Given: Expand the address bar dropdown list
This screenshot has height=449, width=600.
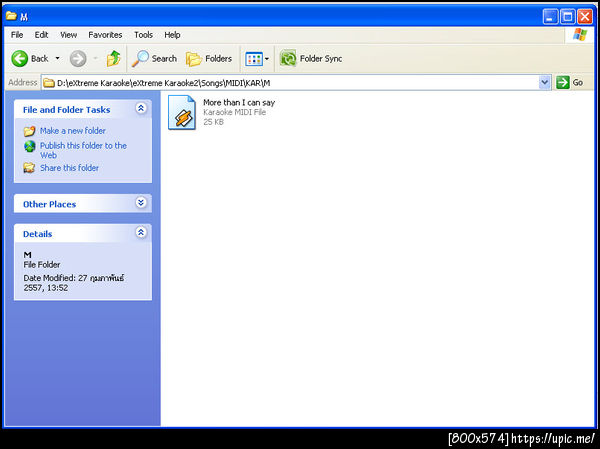Looking at the screenshot, I should 545,83.
